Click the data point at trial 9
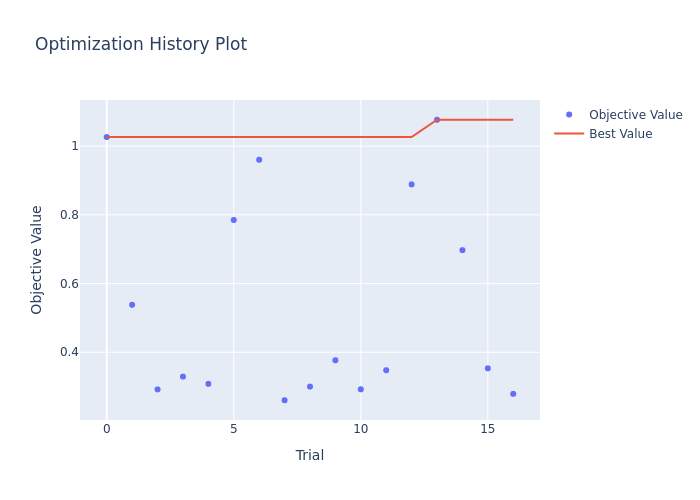 (x=335, y=360)
